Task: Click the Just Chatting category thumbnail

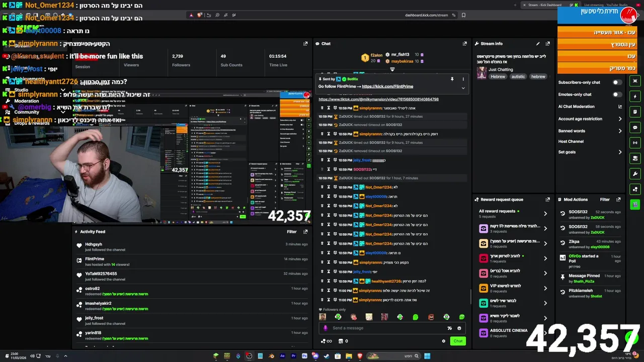Action: point(481,73)
